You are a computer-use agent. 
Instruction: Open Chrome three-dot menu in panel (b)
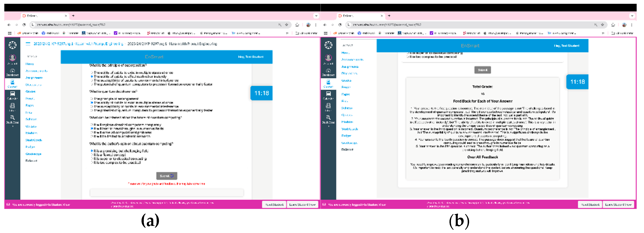pyautogui.click(x=632, y=25)
